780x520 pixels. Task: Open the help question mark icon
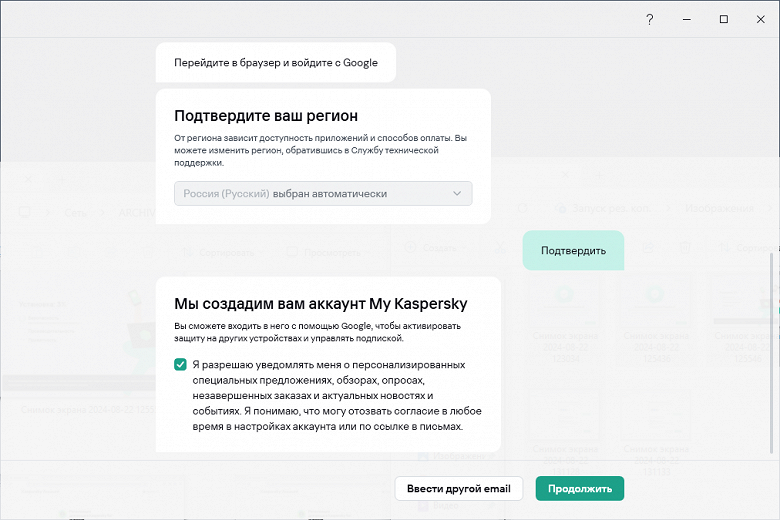coord(650,19)
